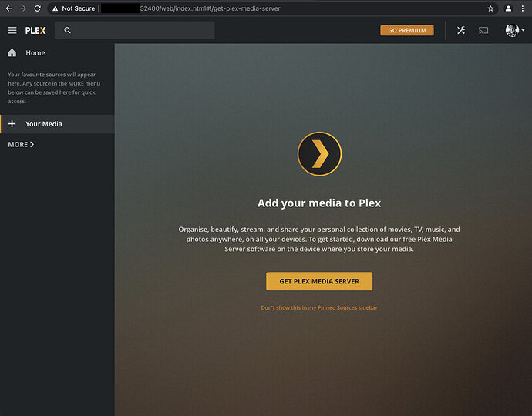Click "Add your media to Plex" heading
This screenshot has height=416, width=532.
tap(319, 203)
